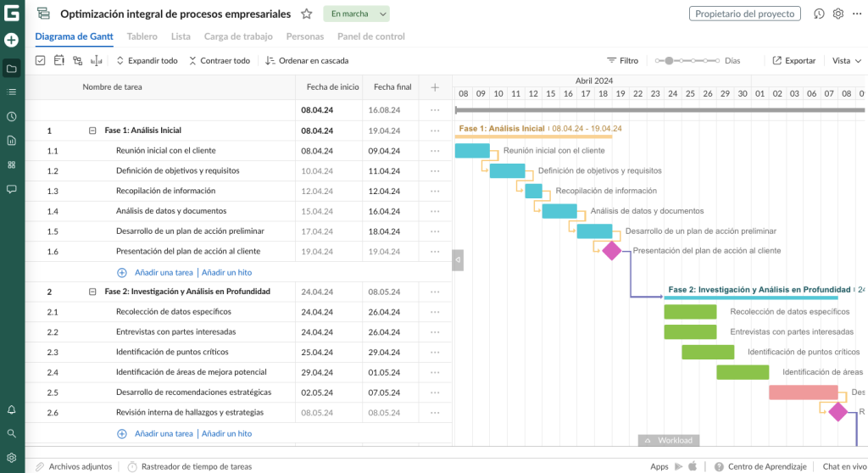Open the time log clock icon in sidebar
The width and height of the screenshot is (868, 473).
[x=12, y=117]
